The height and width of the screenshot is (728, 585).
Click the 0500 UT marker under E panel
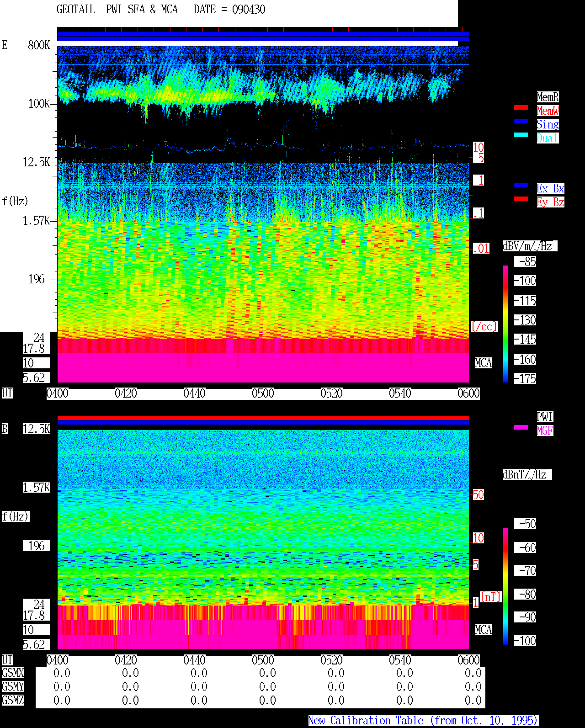click(263, 393)
